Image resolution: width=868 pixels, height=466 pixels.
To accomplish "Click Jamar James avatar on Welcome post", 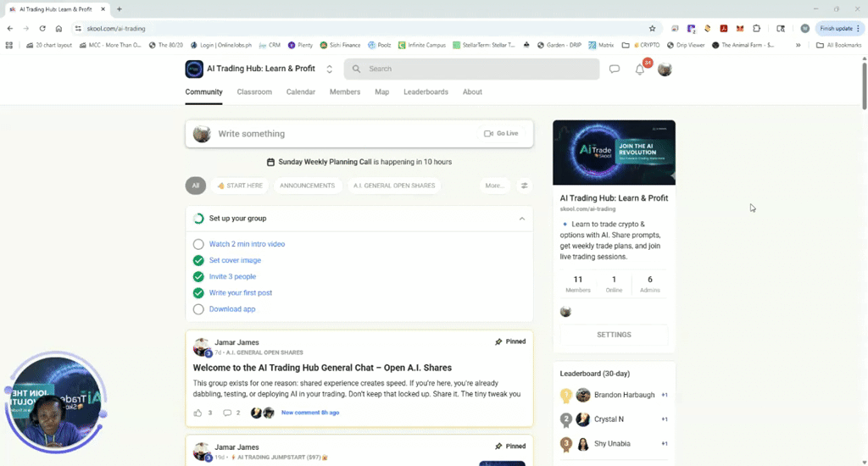I will pos(202,347).
